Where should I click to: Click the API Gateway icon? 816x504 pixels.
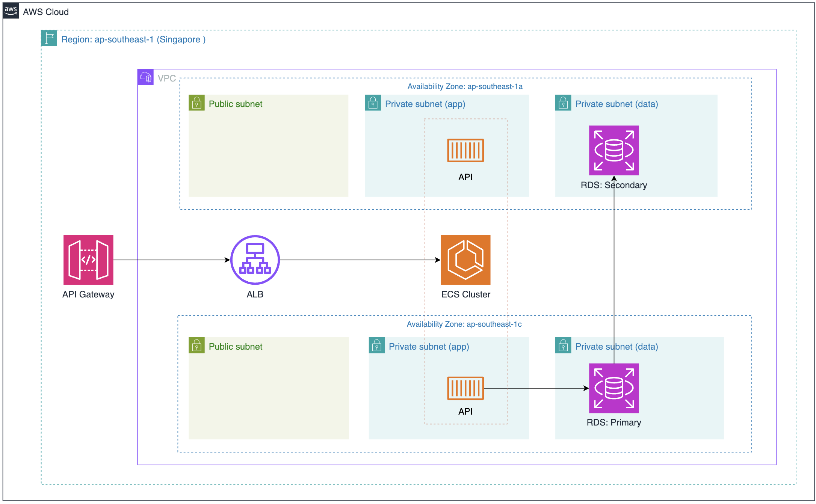click(88, 260)
